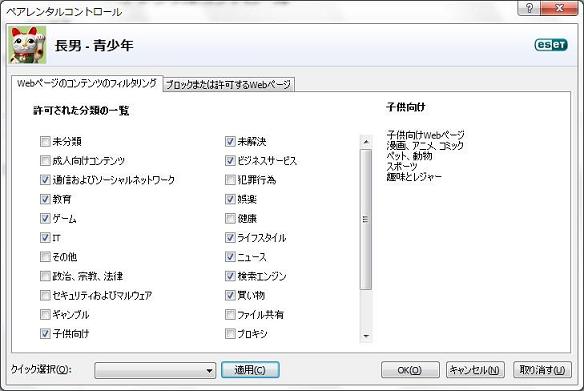Viewport: 584px width, 391px height.
Task: Toggle the IT category checkbox
Action: pos(45,238)
